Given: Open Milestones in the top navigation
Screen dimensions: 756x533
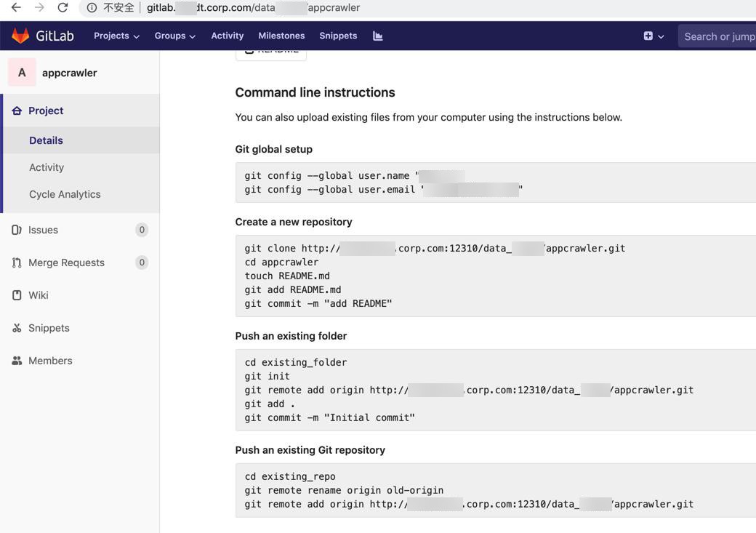Looking at the screenshot, I should click(x=281, y=36).
